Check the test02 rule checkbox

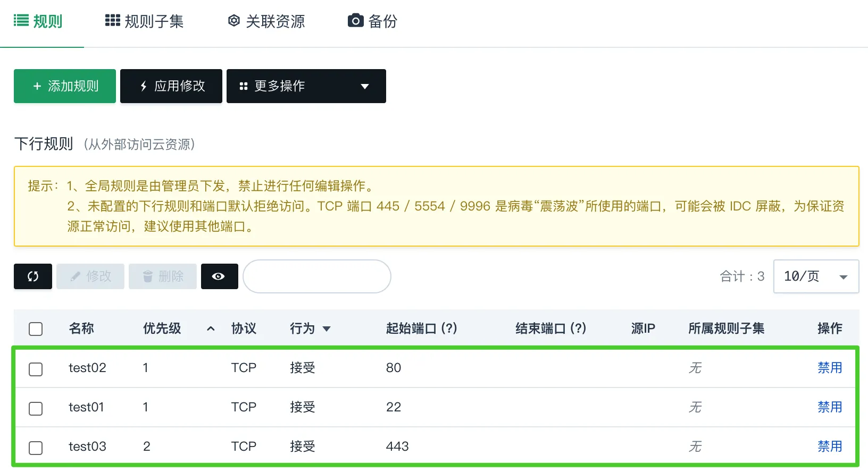point(36,369)
